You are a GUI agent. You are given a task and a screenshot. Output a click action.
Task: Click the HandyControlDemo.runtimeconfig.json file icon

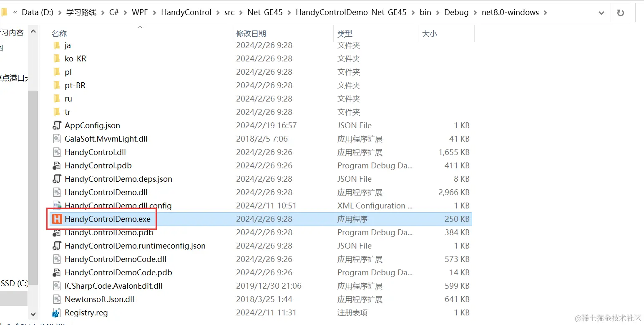point(57,246)
